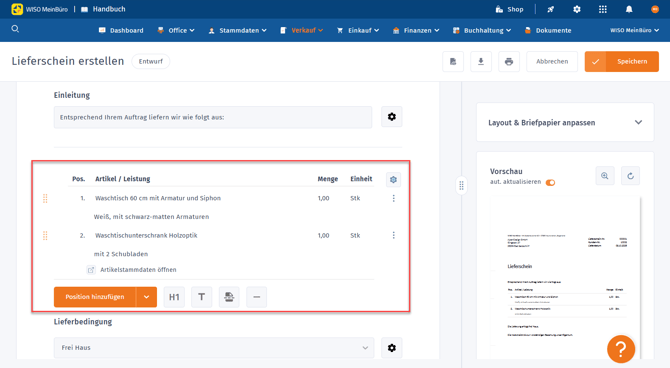Insert a text line with T button

click(x=201, y=297)
